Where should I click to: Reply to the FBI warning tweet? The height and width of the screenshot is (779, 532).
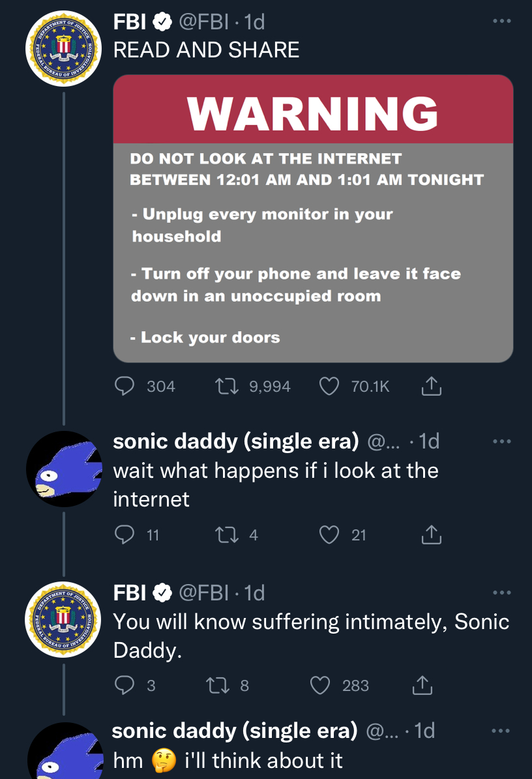point(125,387)
